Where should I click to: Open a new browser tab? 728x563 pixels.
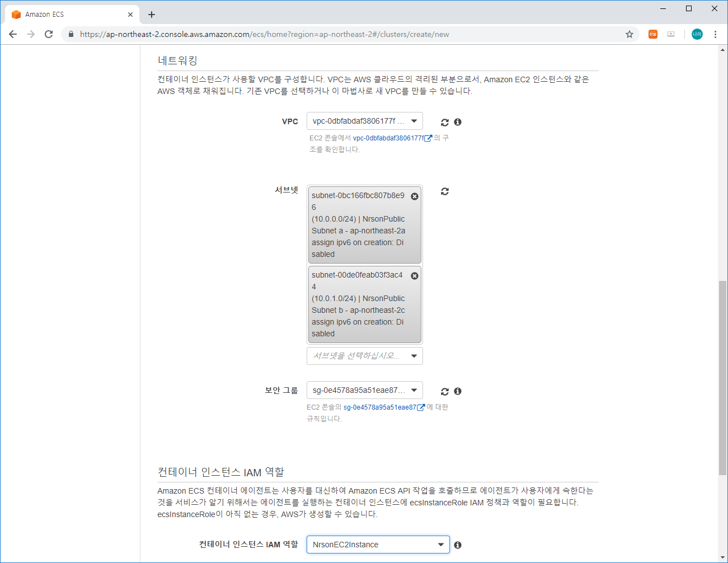(152, 15)
